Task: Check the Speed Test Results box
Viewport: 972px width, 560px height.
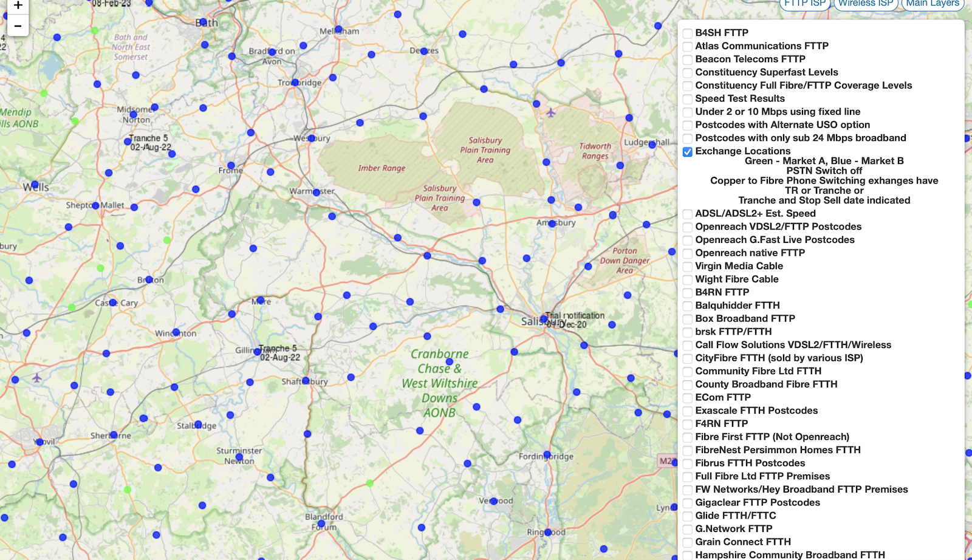Action: 687,98
